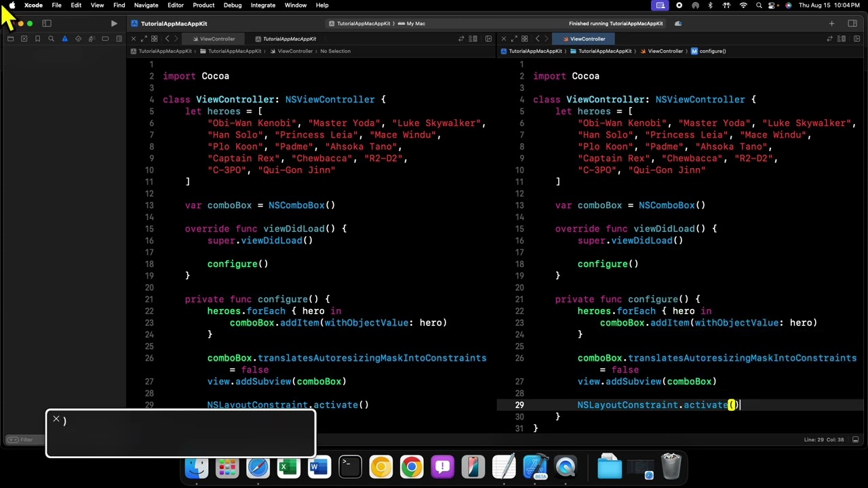Image resolution: width=868 pixels, height=488 pixels.
Task: Open the cloud status icon in the toolbar
Action: 678,24
